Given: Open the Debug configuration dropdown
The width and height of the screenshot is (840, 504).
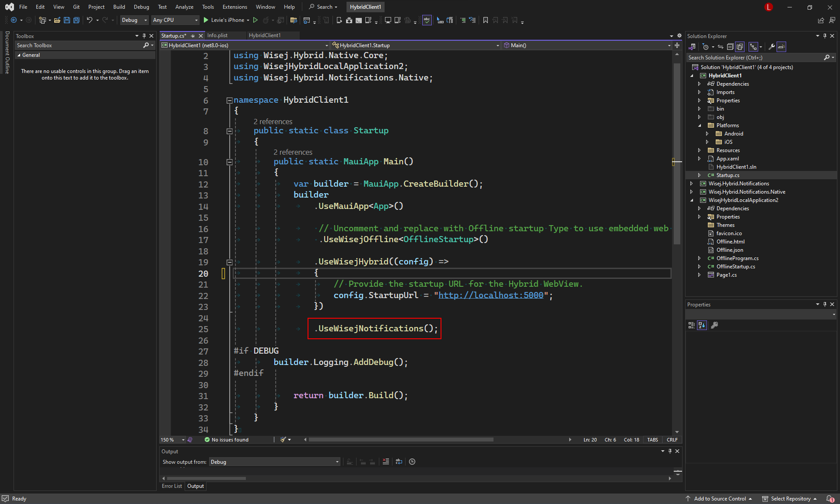Looking at the screenshot, I should pyautogui.click(x=134, y=20).
